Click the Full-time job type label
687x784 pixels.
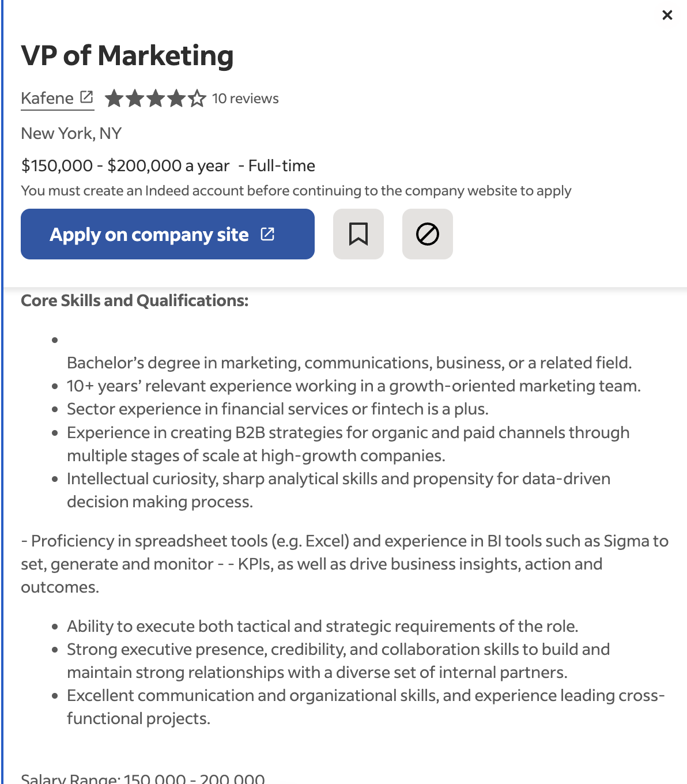282,166
